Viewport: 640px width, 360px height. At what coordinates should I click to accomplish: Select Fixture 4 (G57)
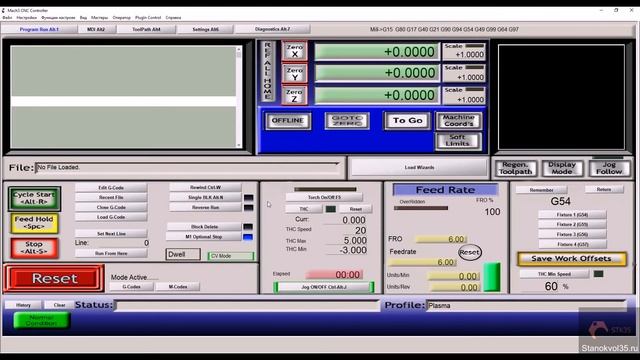pos(572,244)
